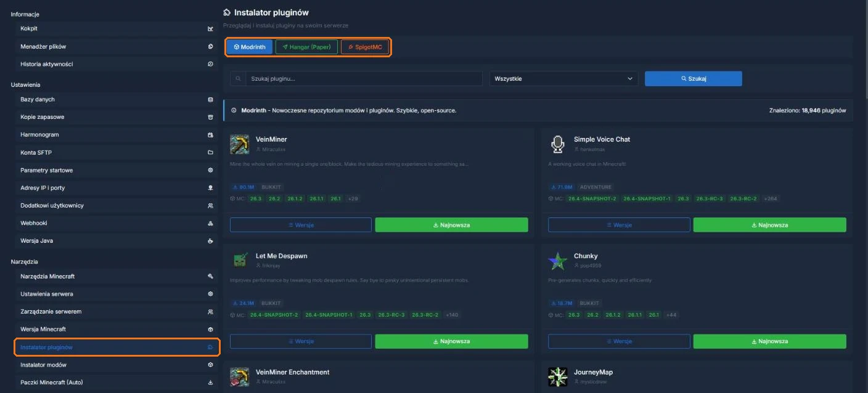Click the Zarządzanie serwerem users icon

(x=210, y=312)
